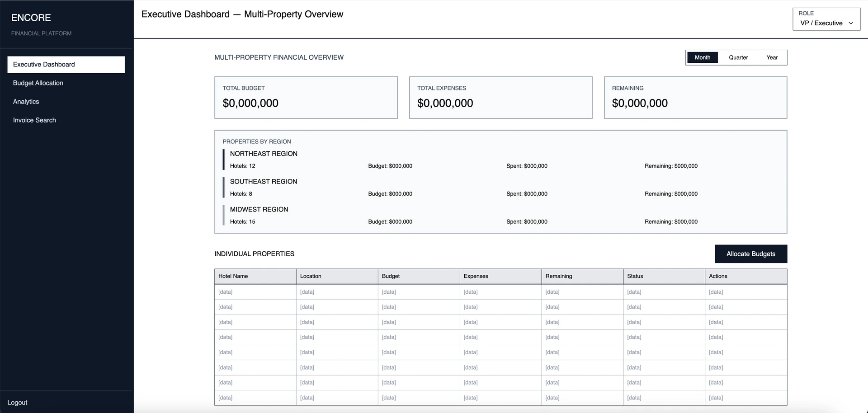Expand the Northeast Region row

[x=264, y=154]
